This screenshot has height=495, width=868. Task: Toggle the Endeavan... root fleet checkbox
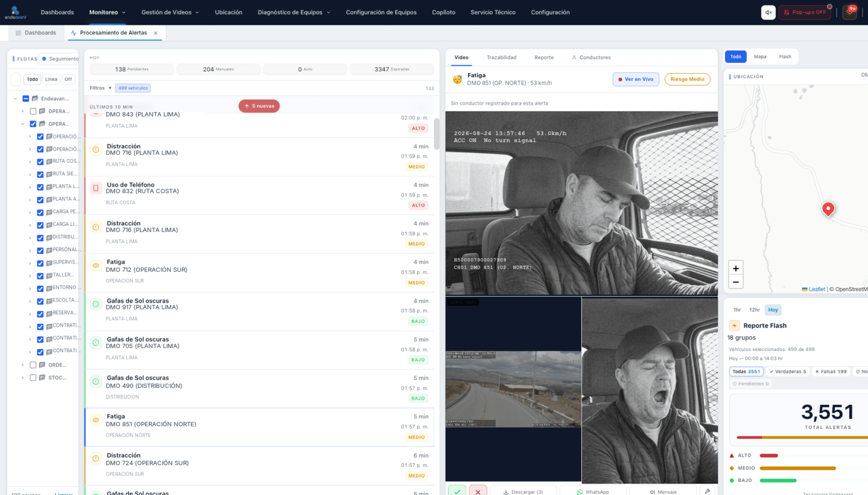point(26,99)
